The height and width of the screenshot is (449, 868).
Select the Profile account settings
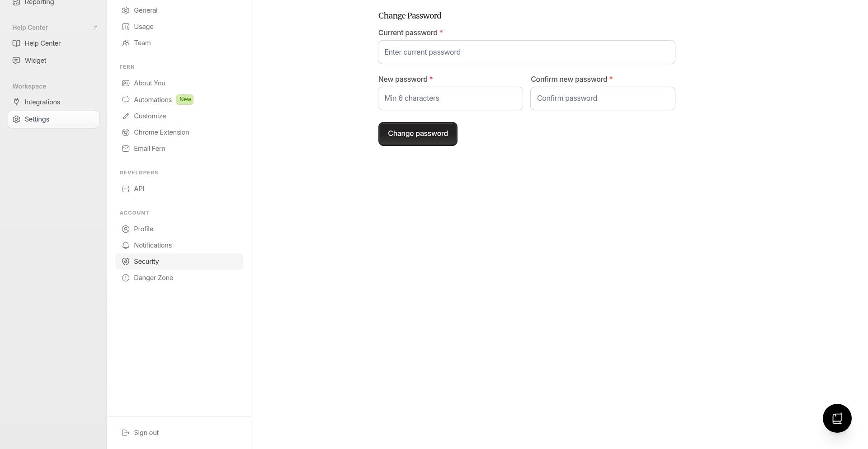143,229
